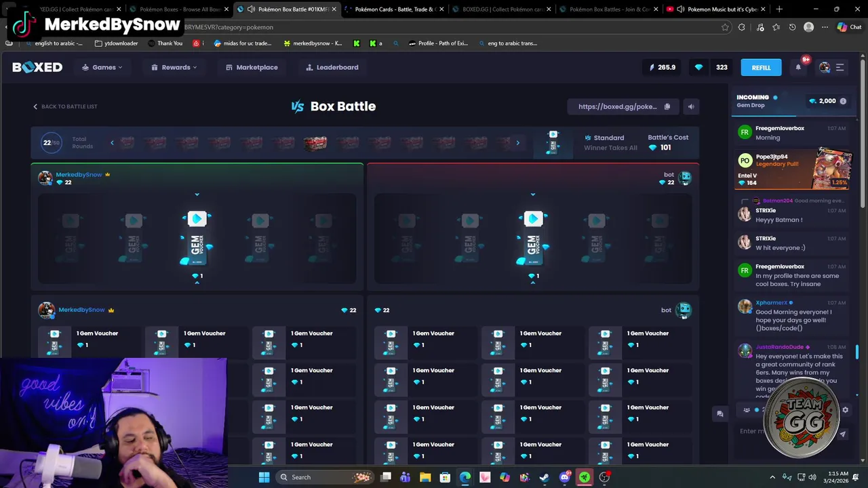
Task: Select highlighted Gem Voucher in bot reel
Action: click(x=532, y=239)
